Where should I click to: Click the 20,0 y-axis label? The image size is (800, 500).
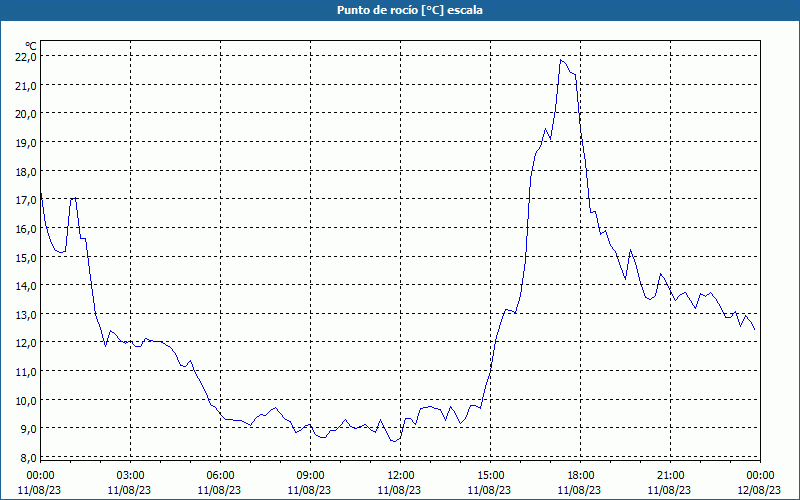(26, 114)
